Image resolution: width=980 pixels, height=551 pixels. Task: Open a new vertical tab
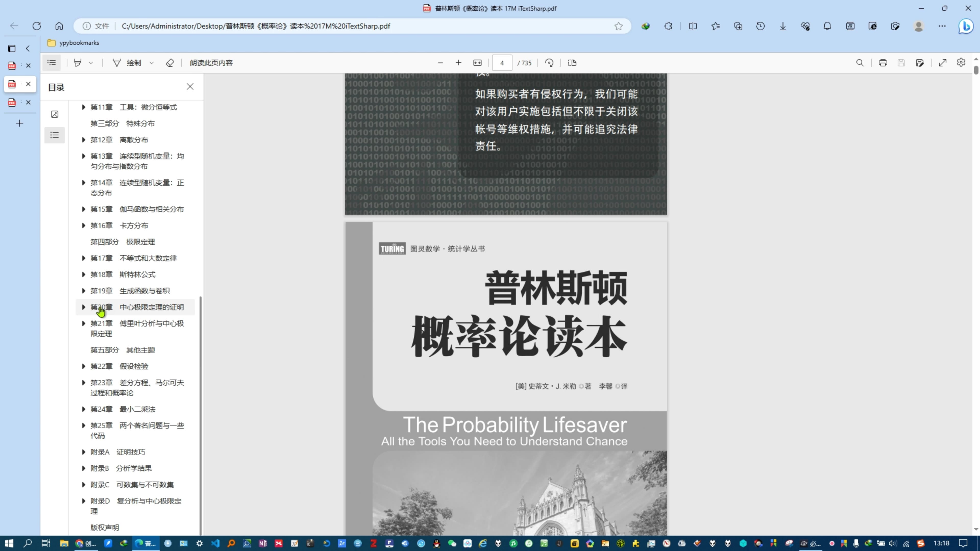(19, 123)
